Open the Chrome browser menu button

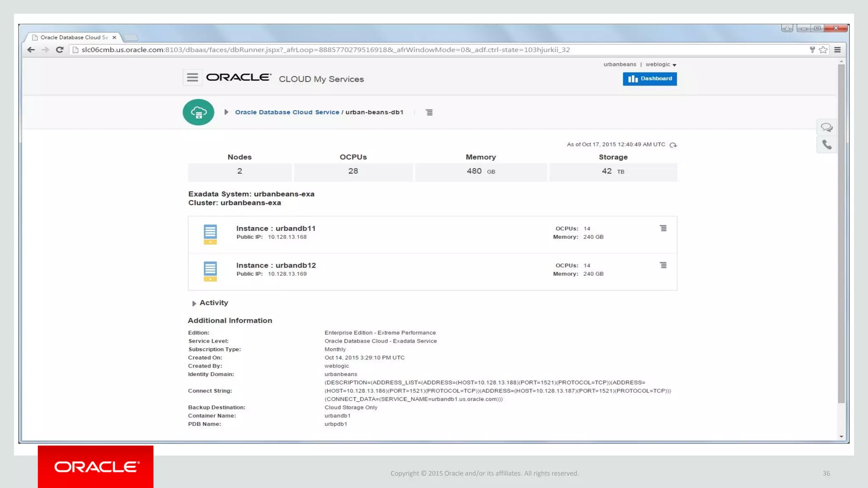(837, 50)
